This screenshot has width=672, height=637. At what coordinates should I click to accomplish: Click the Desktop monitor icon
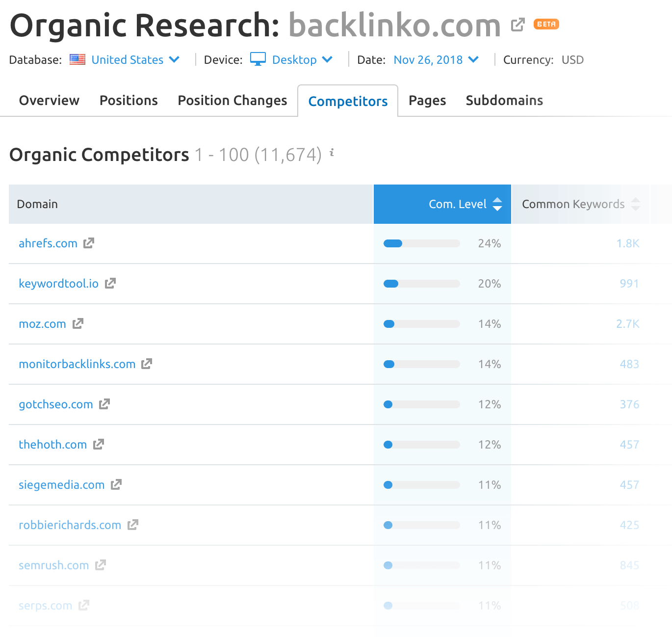258,59
